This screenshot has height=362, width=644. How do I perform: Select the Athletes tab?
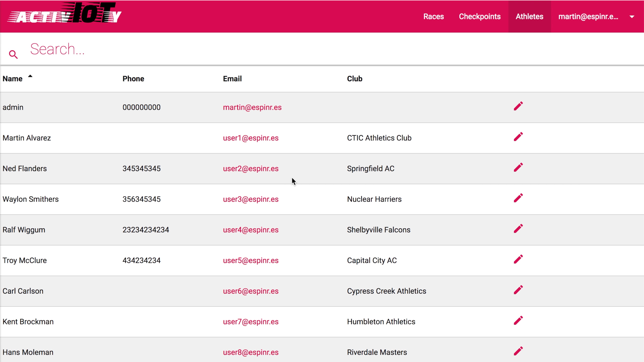pyautogui.click(x=529, y=16)
